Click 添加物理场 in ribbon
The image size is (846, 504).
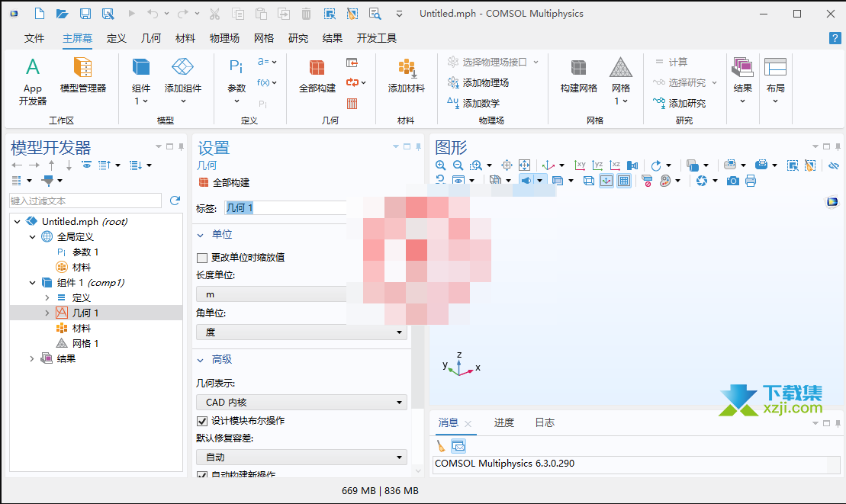(x=478, y=82)
